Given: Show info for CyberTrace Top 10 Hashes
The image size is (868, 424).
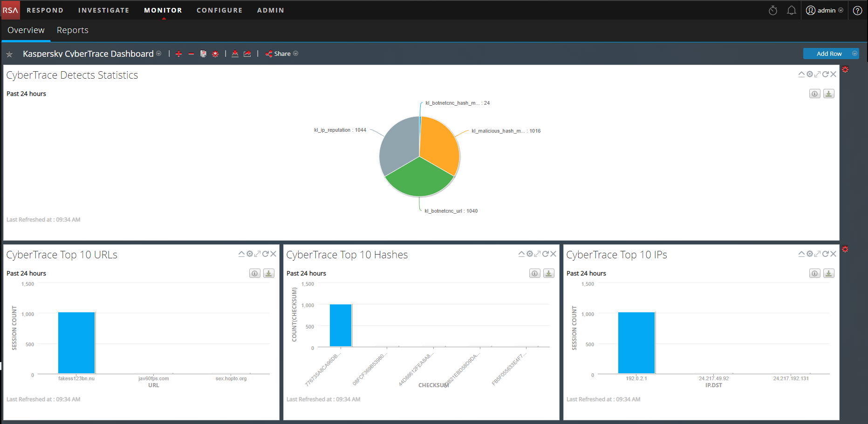Looking at the screenshot, I should [534, 273].
